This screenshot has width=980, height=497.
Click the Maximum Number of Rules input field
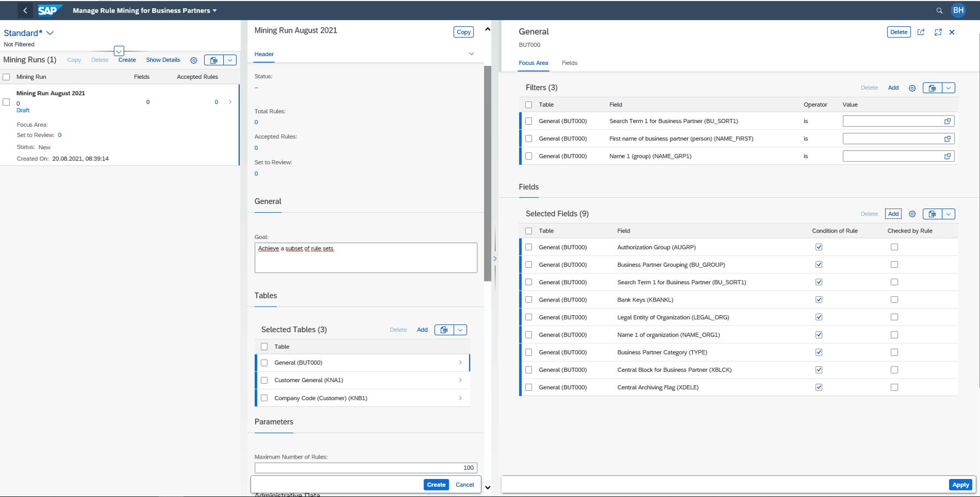click(365, 467)
